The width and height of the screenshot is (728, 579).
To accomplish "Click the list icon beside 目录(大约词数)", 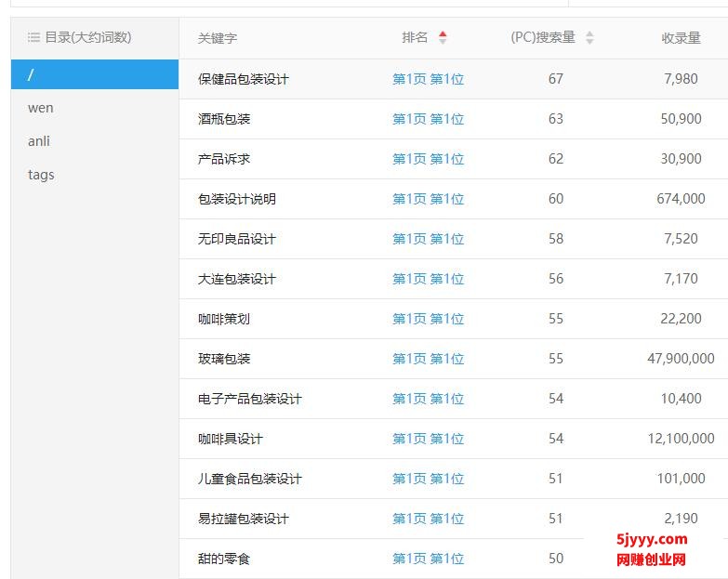I will [x=33, y=38].
